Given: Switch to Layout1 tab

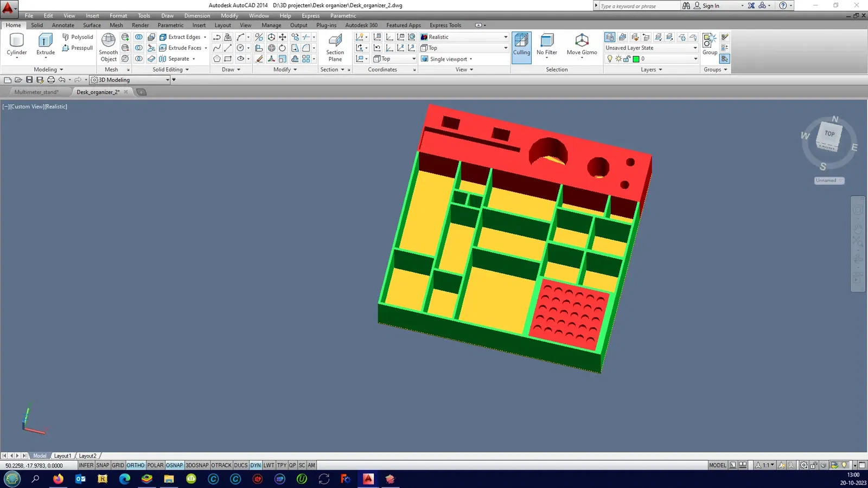Looking at the screenshot, I should 62,456.
